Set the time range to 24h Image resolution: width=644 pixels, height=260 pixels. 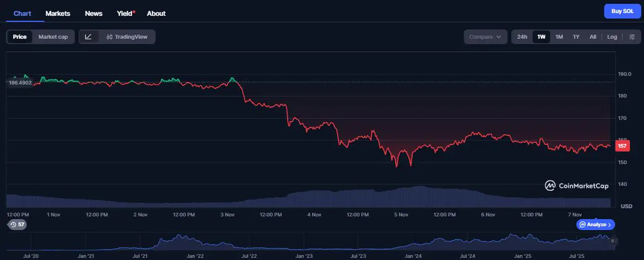click(522, 37)
